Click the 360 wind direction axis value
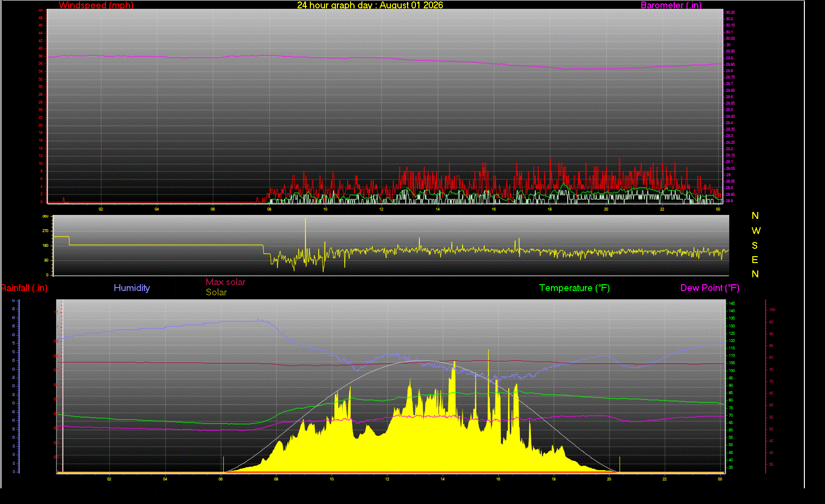825x504 pixels. click(46, 216)
